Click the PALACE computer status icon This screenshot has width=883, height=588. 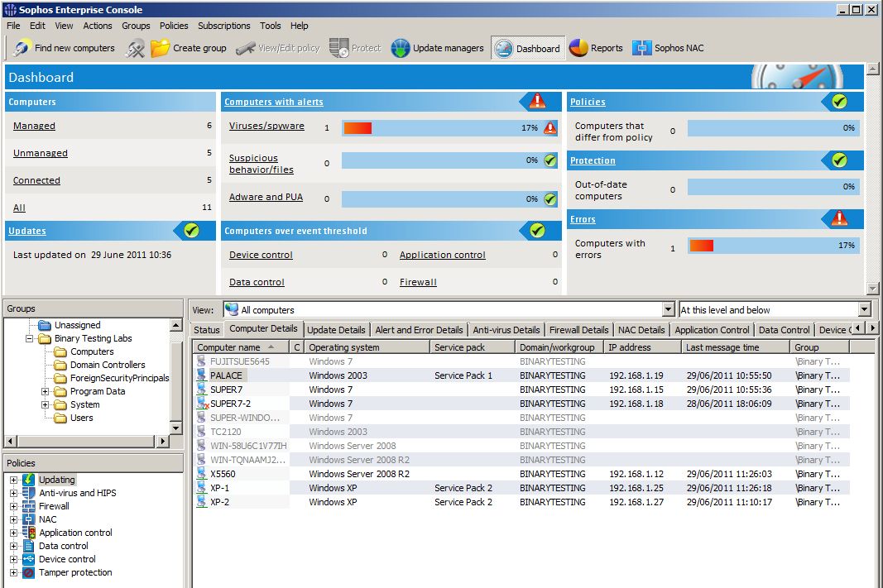(202, 375)
